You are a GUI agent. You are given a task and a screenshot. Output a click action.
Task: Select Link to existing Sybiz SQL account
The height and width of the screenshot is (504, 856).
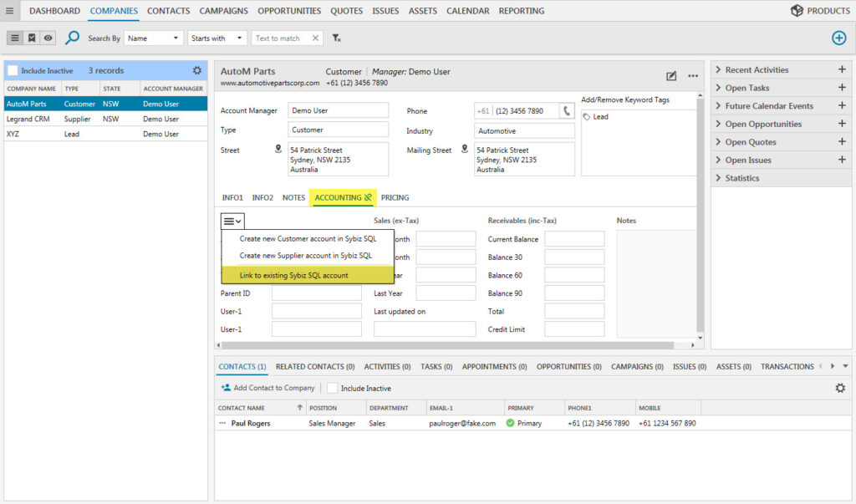pos(293,275)
